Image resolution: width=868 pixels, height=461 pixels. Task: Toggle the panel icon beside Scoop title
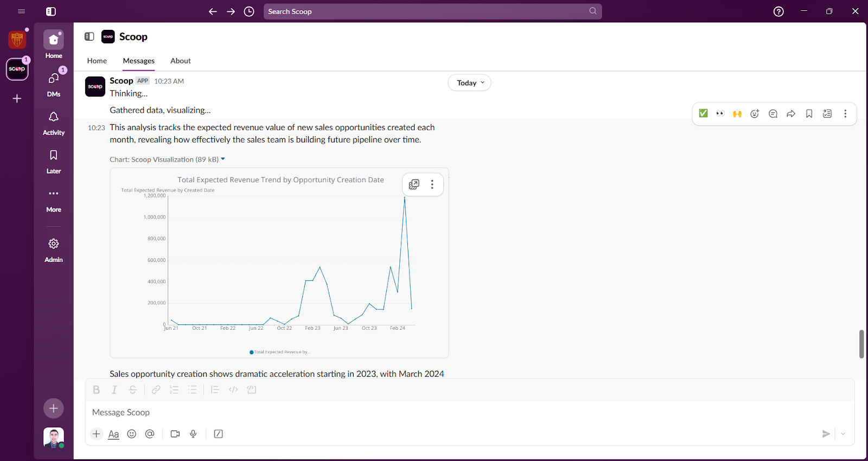pos(90,36)
